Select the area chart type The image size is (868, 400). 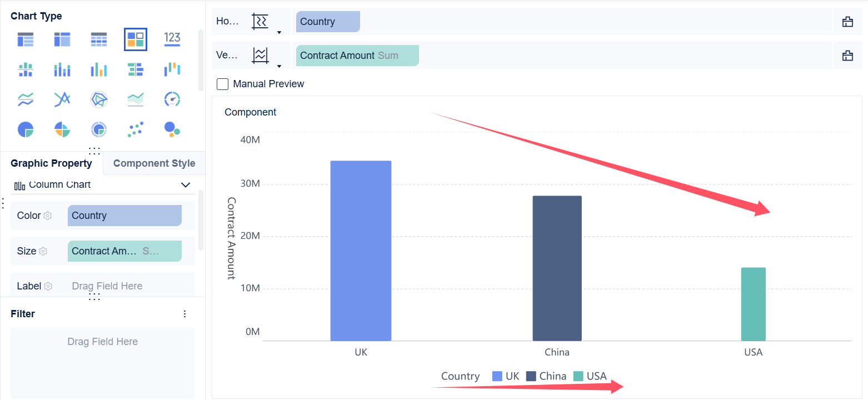(136, 99)
